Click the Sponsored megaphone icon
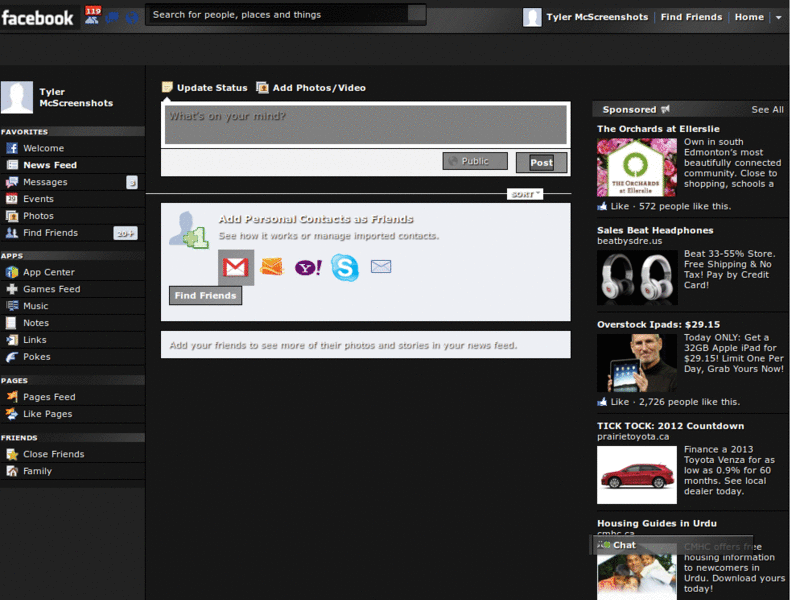Image resolution: width=800 pixels, height=600 pixels. 665,109
